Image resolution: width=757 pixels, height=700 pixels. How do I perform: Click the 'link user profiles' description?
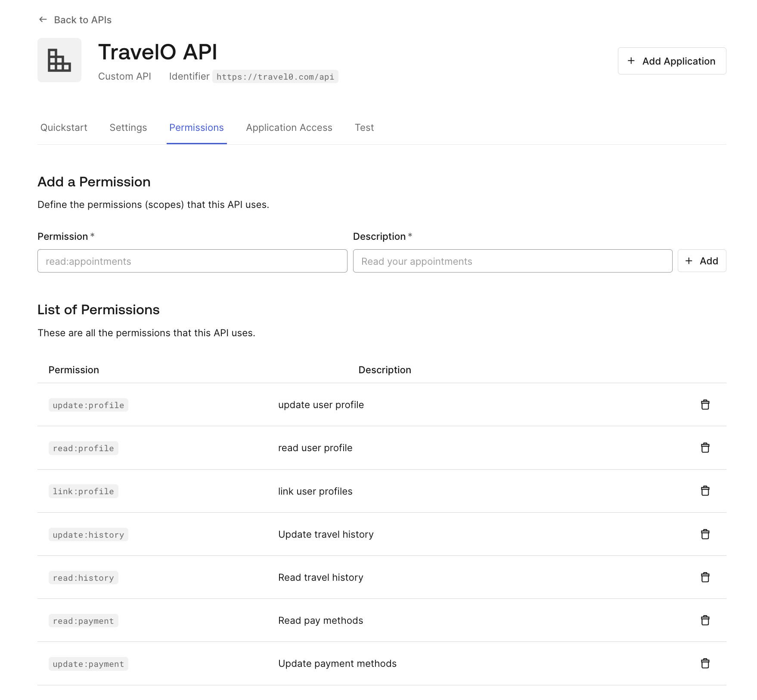(x=315, y=491)
